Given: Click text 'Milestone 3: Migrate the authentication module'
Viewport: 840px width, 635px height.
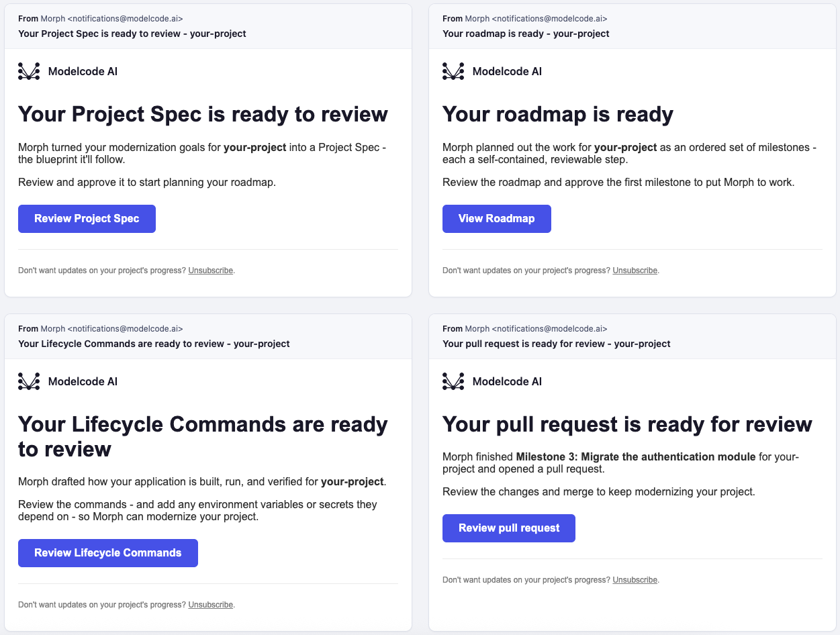Looking at the screenshot, I should 636,457.
